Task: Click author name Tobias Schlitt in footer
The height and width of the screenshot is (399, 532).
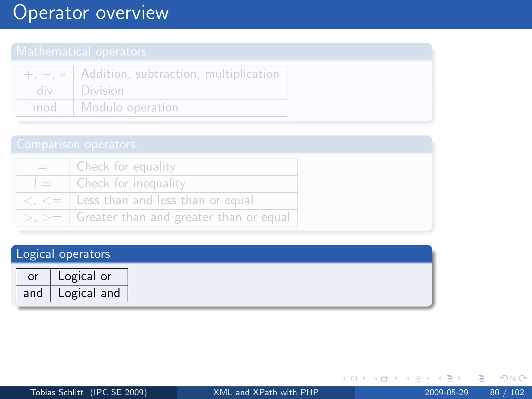Action: coord(57,392)
